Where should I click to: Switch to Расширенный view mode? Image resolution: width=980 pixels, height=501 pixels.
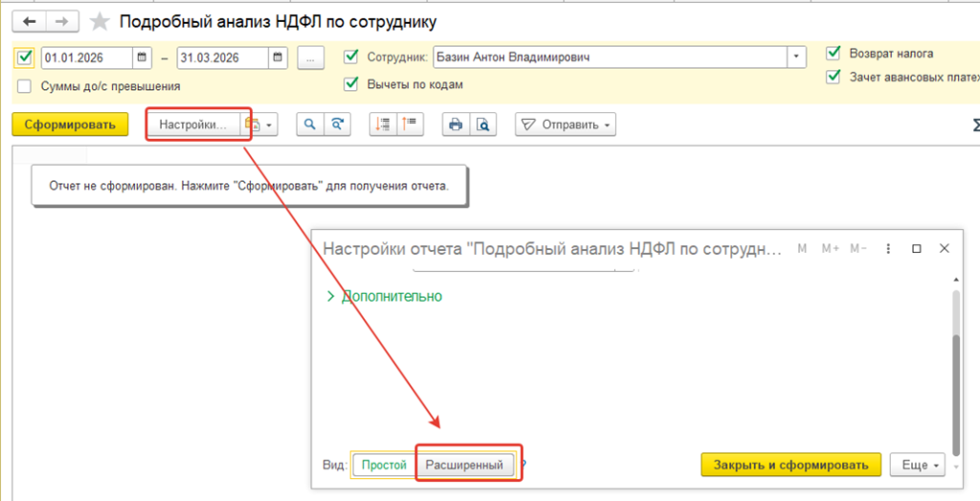[x=464, y=466]
